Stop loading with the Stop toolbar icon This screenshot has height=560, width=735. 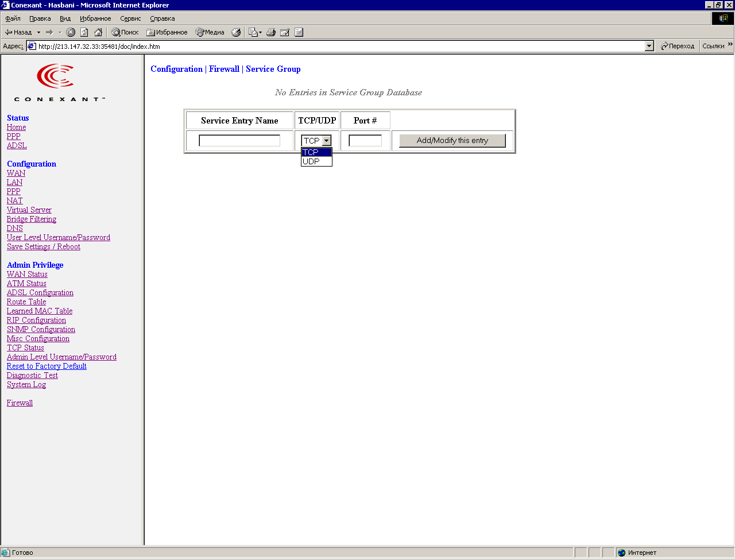71,32
